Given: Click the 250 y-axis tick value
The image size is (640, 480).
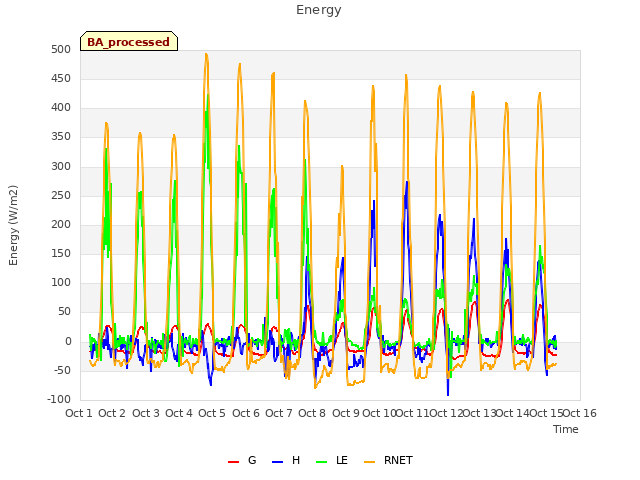Looking at the screenshot, I should click(x=61, y=195).
